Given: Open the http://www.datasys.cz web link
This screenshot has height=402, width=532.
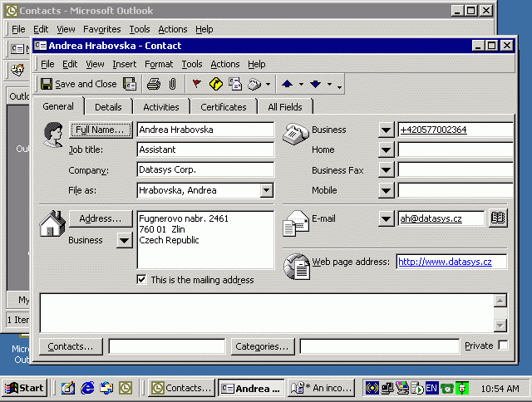Looking at the screenshot, I should tap(445, 262).
